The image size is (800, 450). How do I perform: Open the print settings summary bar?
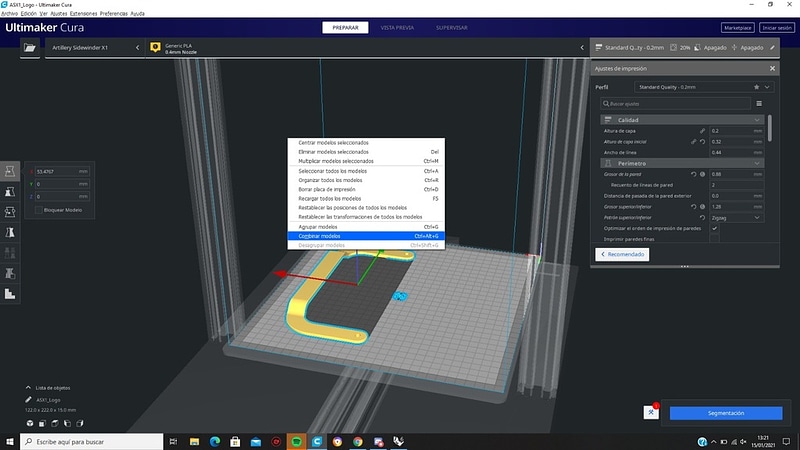pos(684,47)
